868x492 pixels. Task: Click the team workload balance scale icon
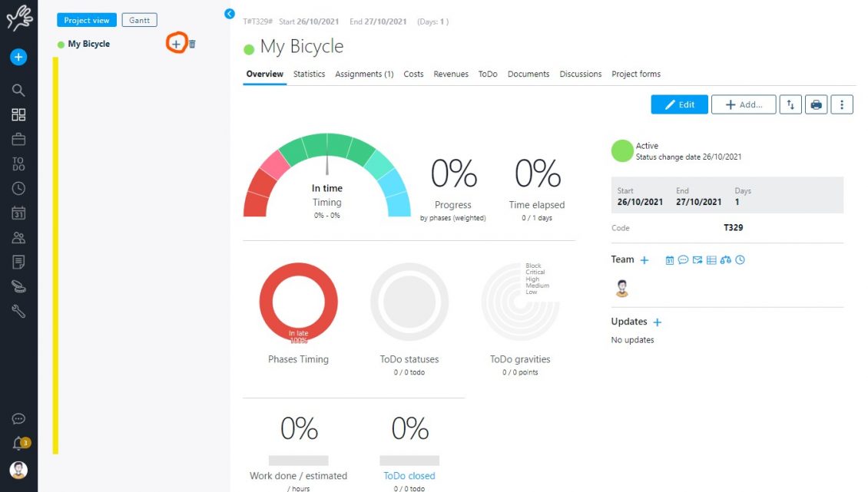tap(725, 260)
